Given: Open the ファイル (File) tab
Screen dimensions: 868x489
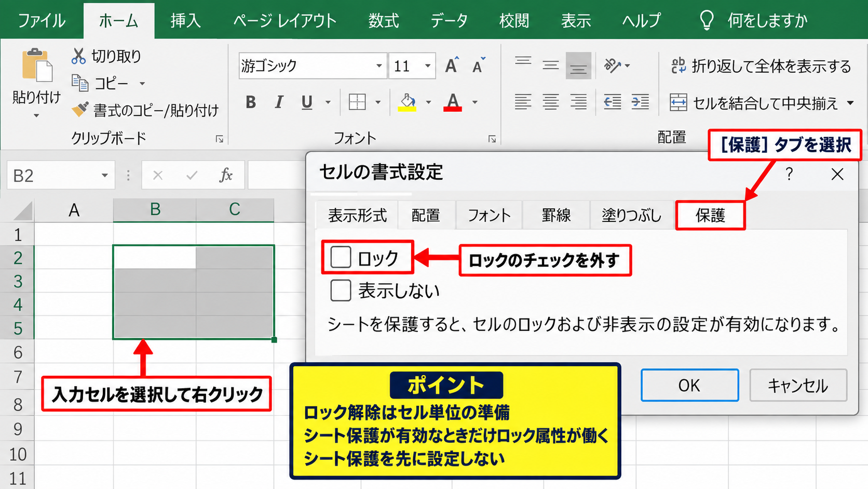Looking at the screenshot, I should click(42, 21).
